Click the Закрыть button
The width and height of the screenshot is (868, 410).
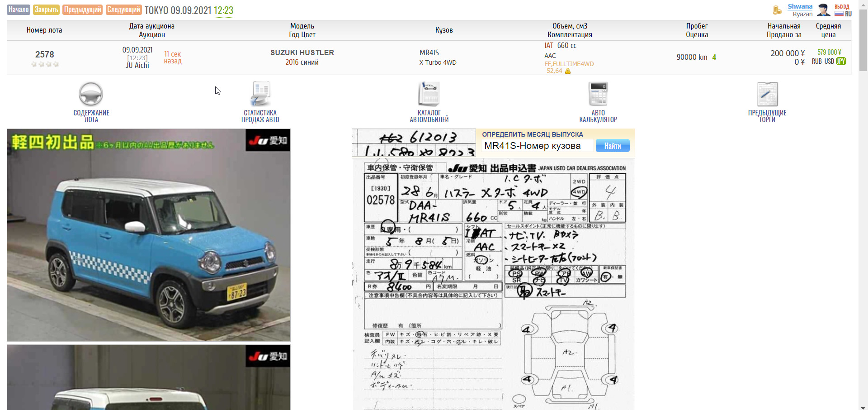pyautogui.click(x=47, y=10)
